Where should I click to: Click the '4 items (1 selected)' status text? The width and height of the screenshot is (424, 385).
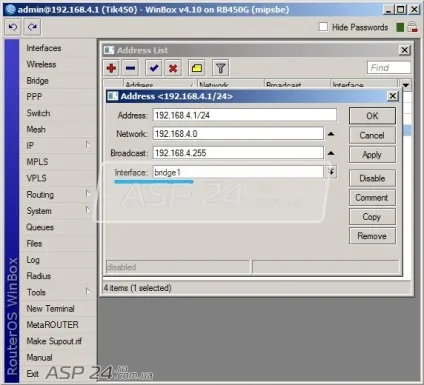137,288
